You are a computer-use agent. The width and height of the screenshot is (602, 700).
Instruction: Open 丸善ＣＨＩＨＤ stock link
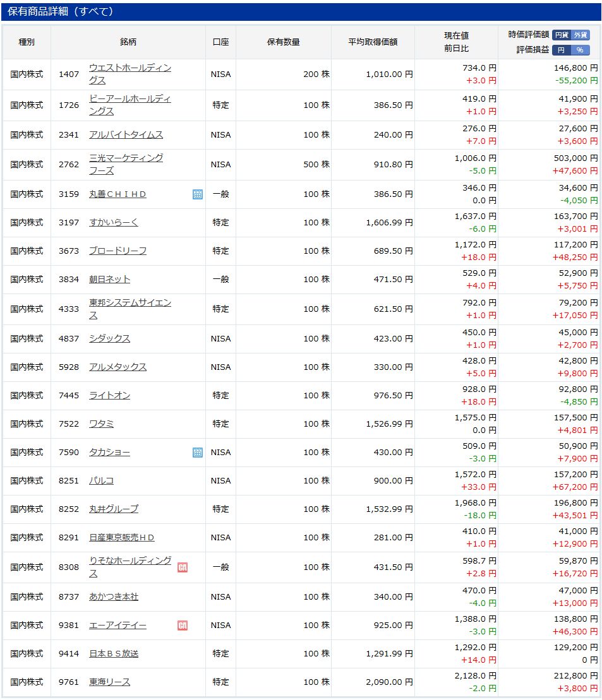coord(117,194)
